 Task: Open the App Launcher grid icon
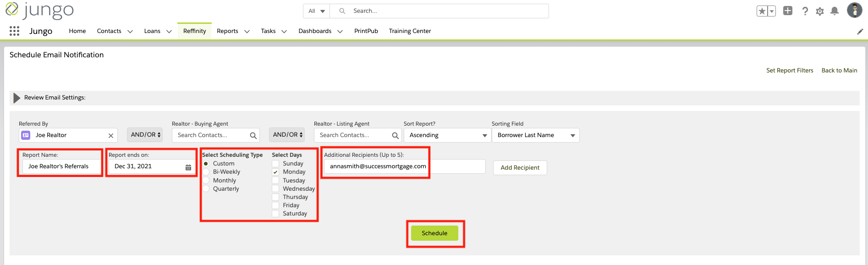(x=14, y=31)
